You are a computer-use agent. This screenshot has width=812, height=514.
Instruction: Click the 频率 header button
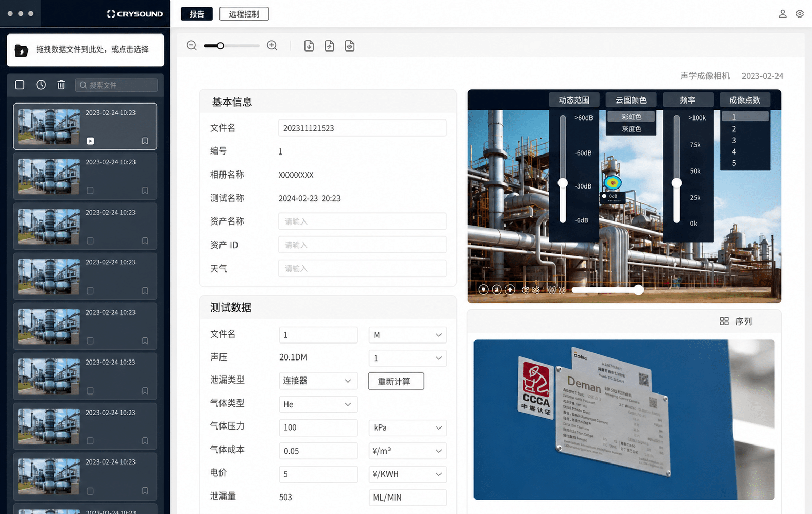(688, 100)
